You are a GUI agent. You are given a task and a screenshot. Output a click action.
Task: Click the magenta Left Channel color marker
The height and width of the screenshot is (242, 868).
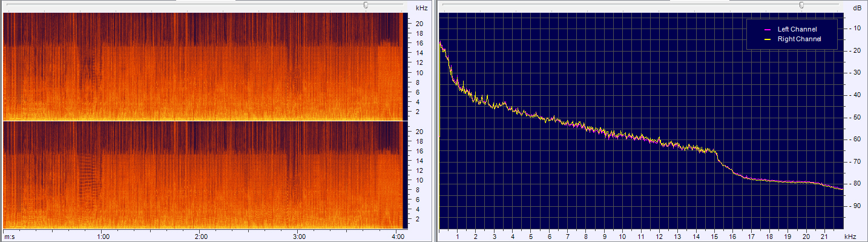coord(767,29)
